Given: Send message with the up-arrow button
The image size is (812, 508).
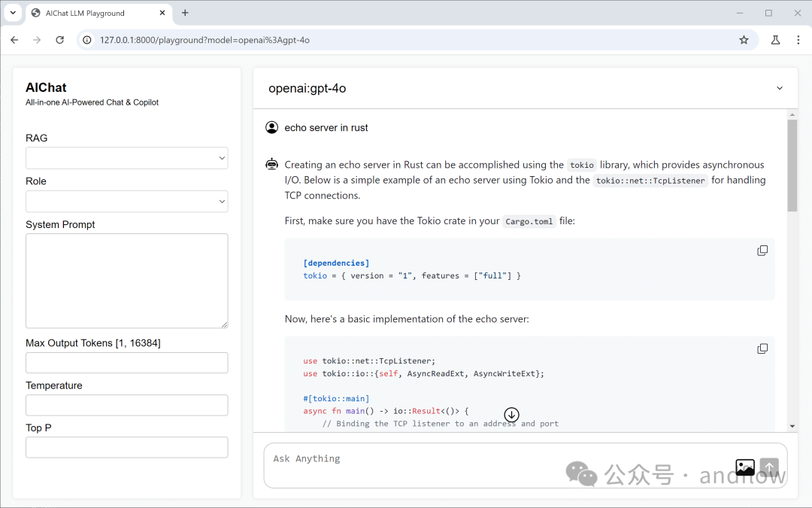Looking at the screenshot, I should [770, 467].
